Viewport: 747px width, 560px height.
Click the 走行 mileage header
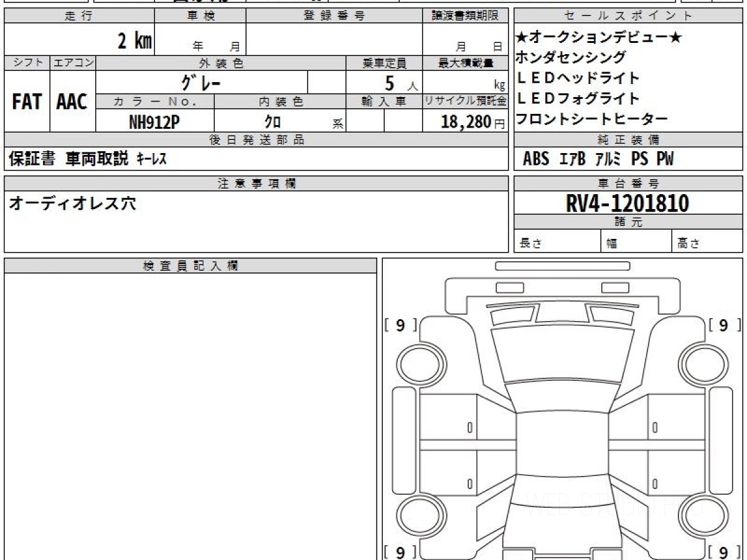(x=79, y=17)
